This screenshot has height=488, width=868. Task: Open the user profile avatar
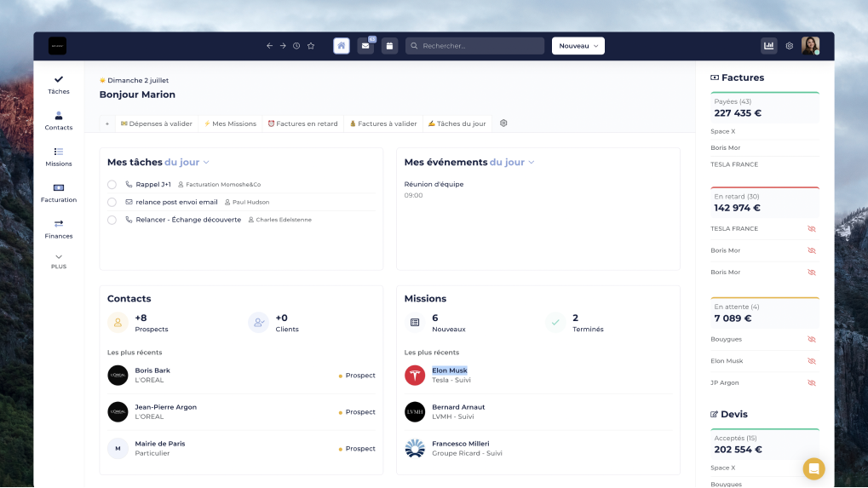click(810, 46)
